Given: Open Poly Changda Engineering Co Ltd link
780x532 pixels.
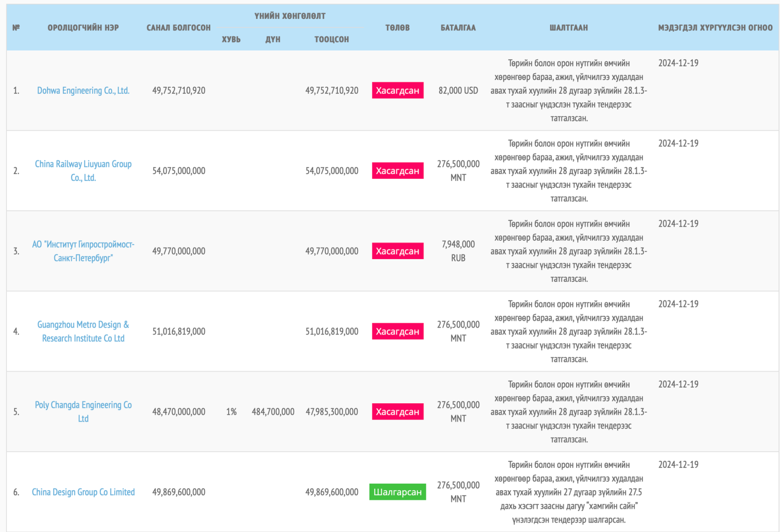Looking at the screenshot, I should [83, 412].
